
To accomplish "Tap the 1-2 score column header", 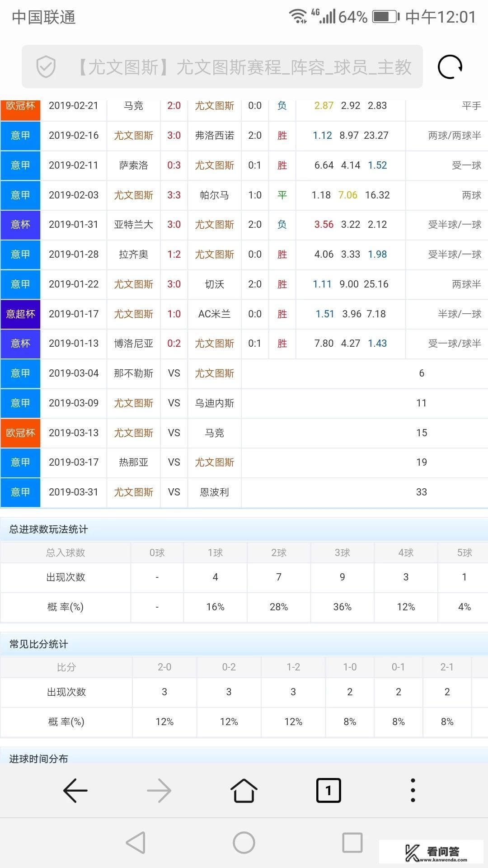I will pyautogui.click(x=293, y=667).
